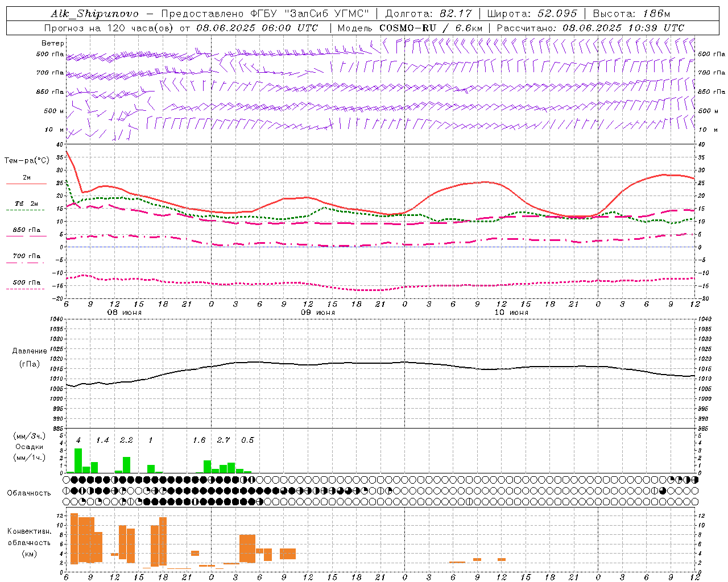Screen dimensions: 728x582
Task: Click the Облачность cloud cover label
Action: [x=29, y=493]
